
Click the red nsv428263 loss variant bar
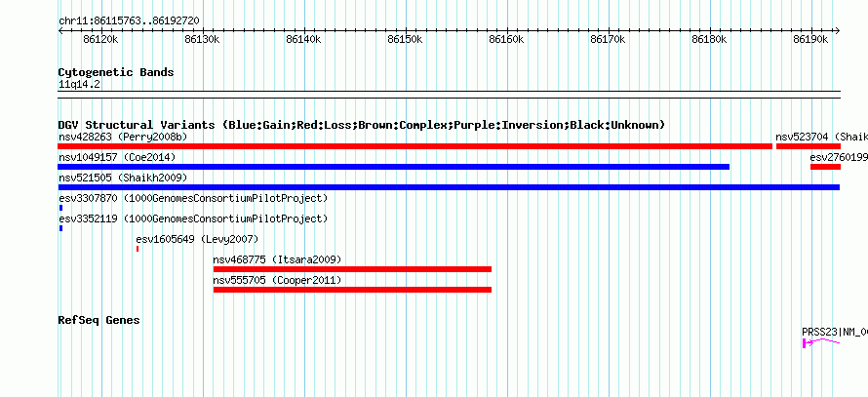415,146
